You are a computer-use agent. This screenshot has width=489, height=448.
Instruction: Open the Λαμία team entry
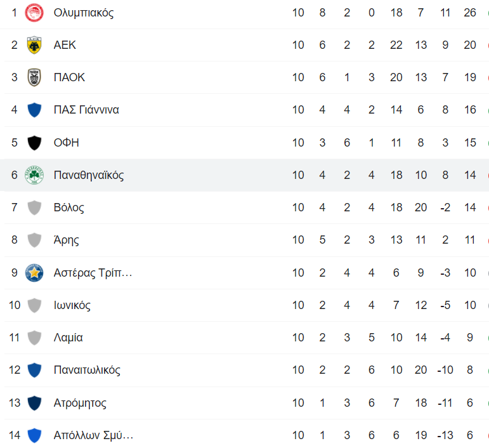pyautogui.click(x=68, y=338)
